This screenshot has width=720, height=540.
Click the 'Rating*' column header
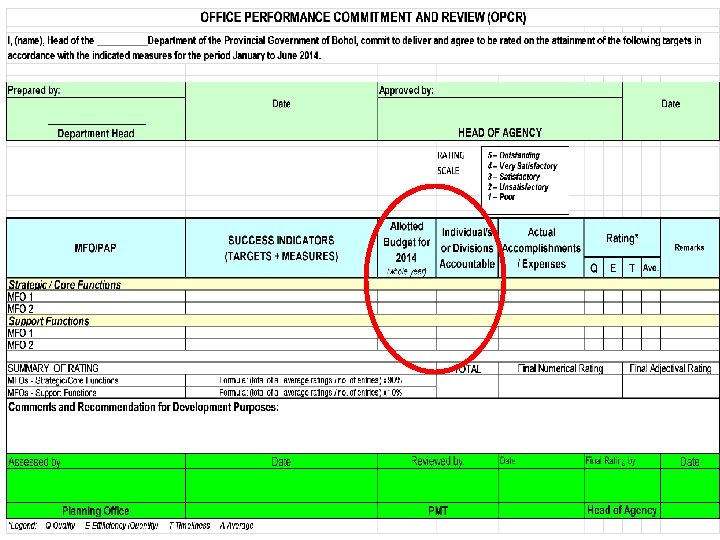(x=622, y=238)
